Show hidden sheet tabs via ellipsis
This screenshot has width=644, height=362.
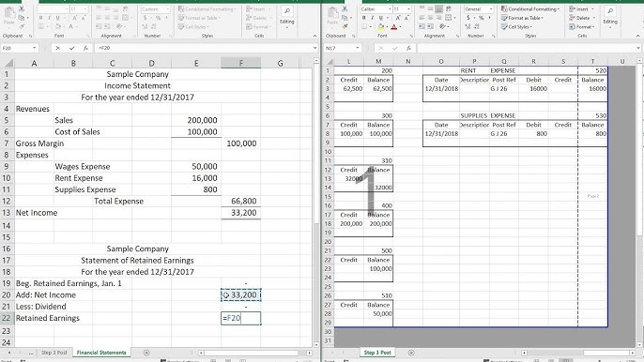(x=31, y=353)
